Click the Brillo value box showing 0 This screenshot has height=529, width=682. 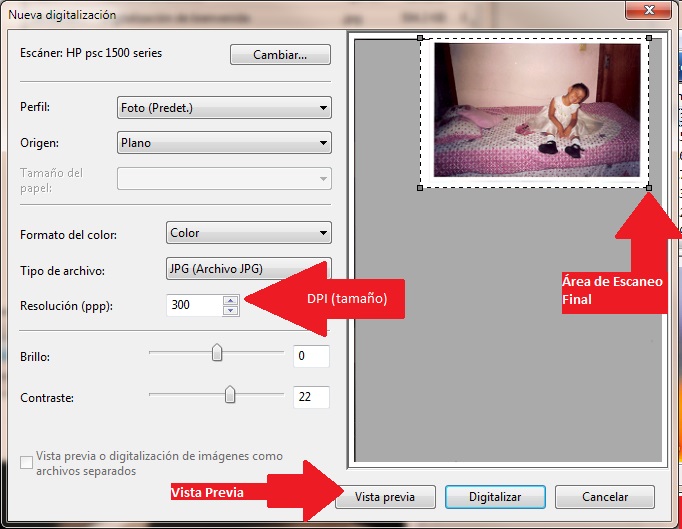[x=311, y=356]
